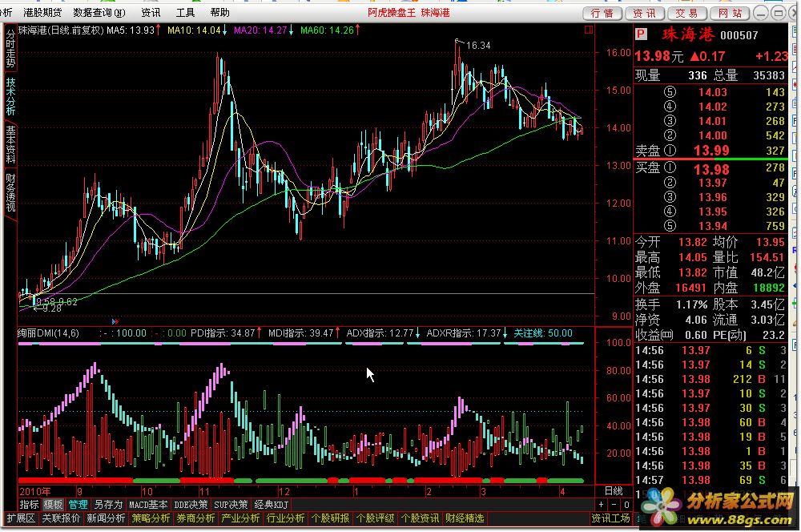Open the 券商分析 tab
Image resolution: width=801 pixels, height=532 pixels.
click(195, 518)
